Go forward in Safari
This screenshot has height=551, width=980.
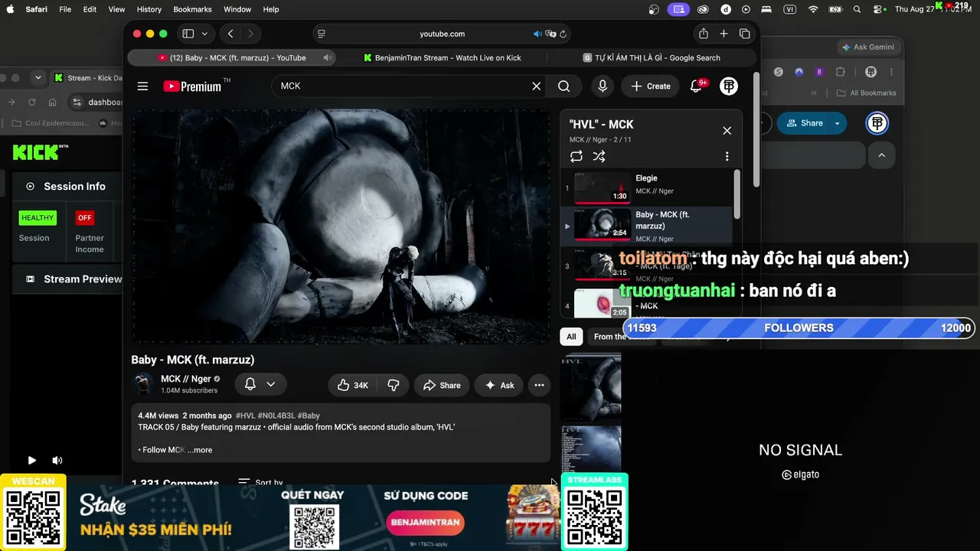250,34
